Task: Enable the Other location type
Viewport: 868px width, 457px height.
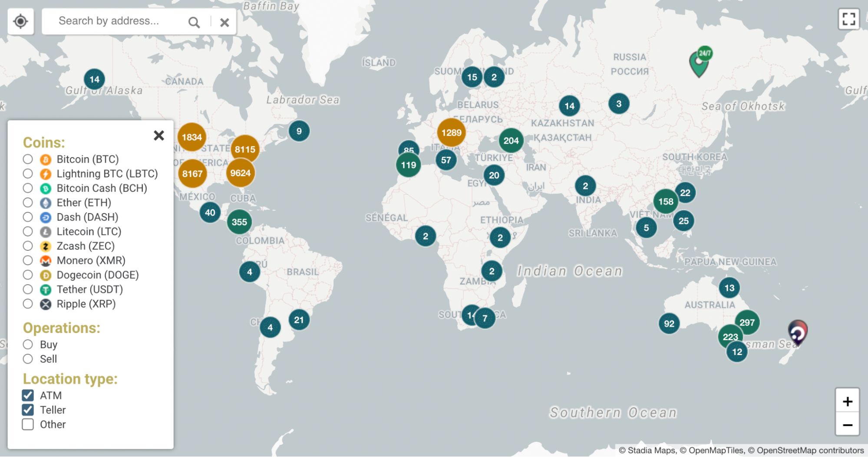Action: pos(28,424)
